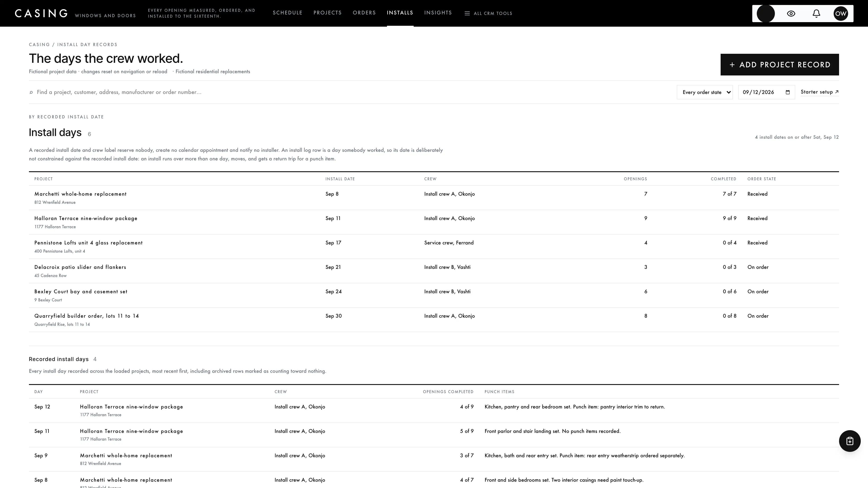The height and width of the screenshot is (488, 868).
Task: Click the Completed column header
Action: pos(723,179)
